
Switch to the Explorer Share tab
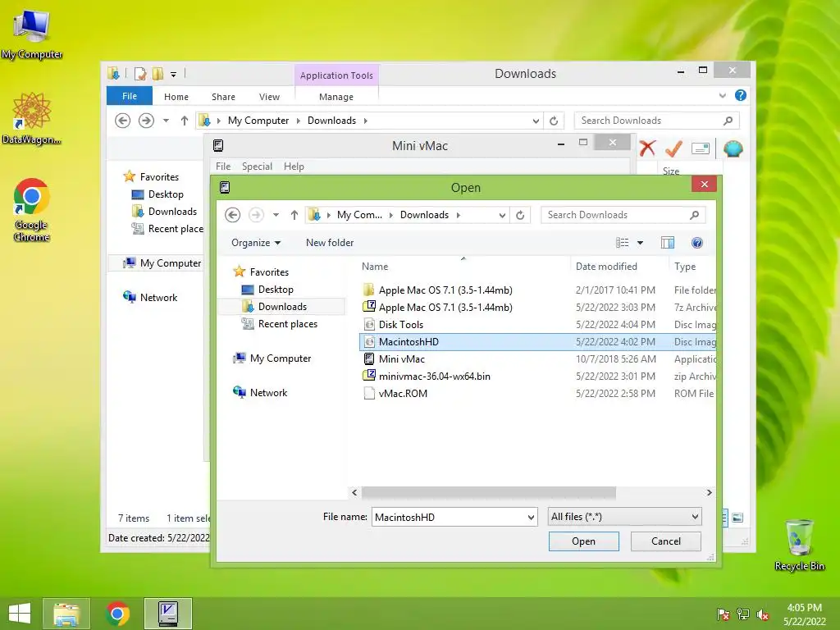pyautogui.click(x=223, y=97)
